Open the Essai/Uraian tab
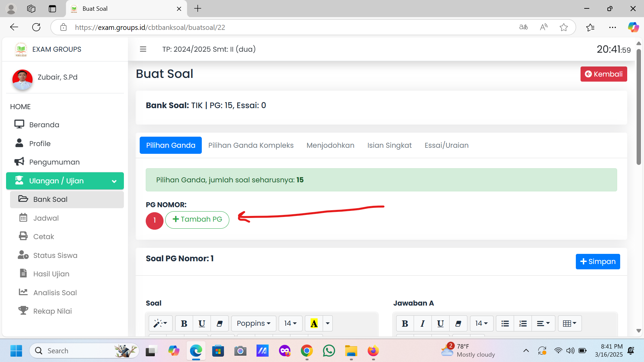This screenshot has height=362, width=644. (x=446, y=145)
